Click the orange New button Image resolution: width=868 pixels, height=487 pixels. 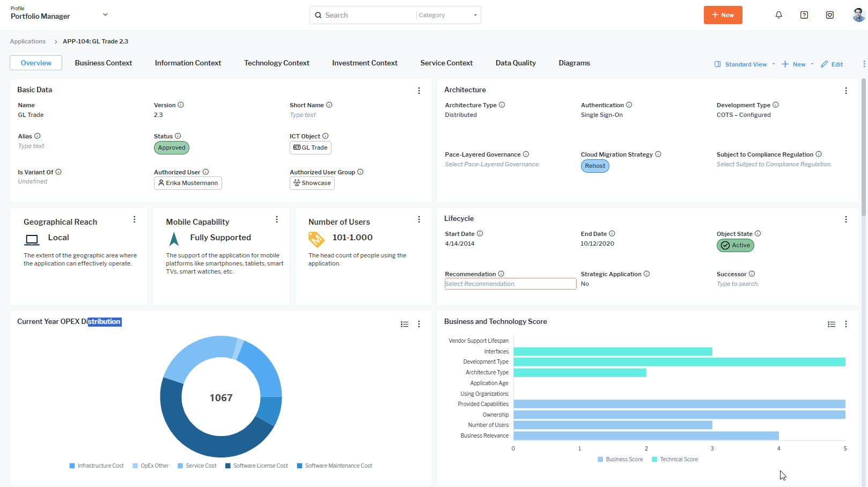[x=723, y=14]
